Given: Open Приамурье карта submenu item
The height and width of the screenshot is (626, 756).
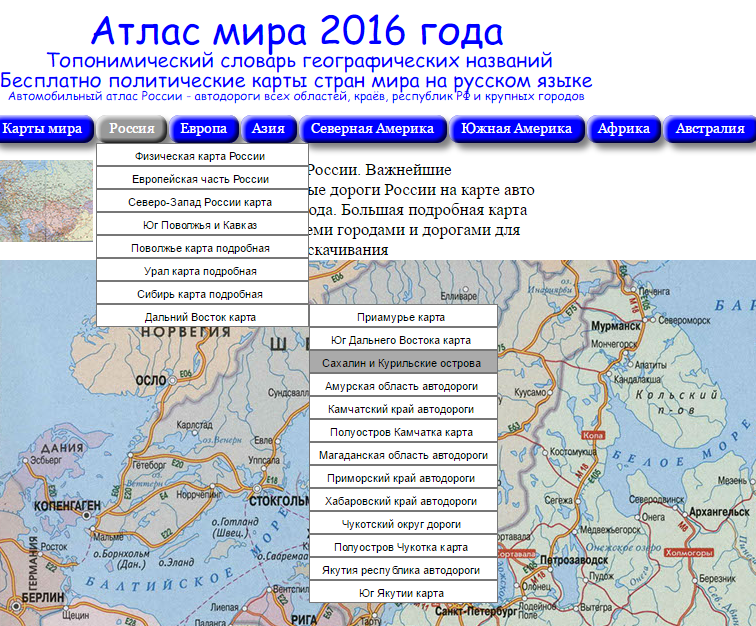Looking at the screenshot, I should 402,317.
